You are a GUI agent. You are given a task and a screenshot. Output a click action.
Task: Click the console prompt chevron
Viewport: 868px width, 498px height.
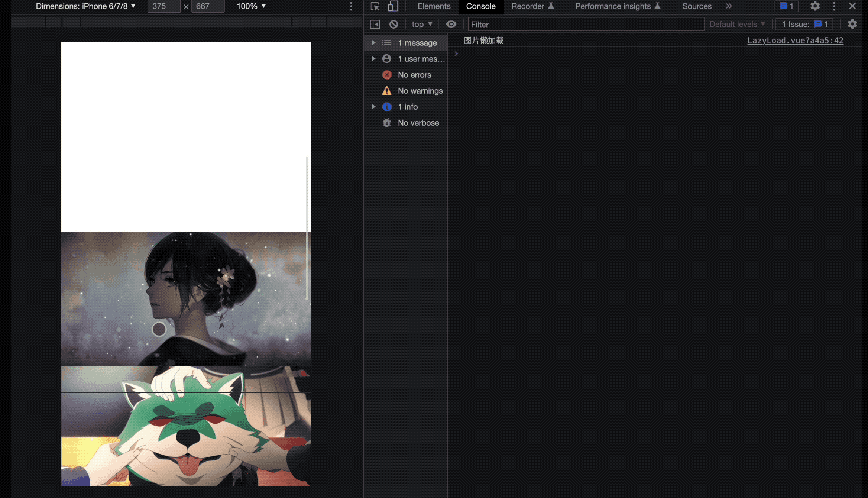pyautogui.click(x=456, y=54)
